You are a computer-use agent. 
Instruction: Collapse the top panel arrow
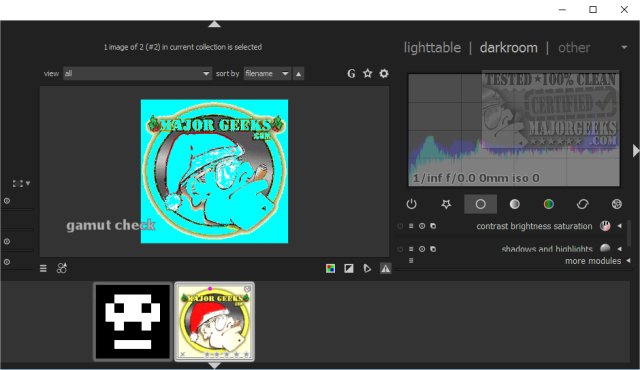pyautogui.click(x=214, y=24)
